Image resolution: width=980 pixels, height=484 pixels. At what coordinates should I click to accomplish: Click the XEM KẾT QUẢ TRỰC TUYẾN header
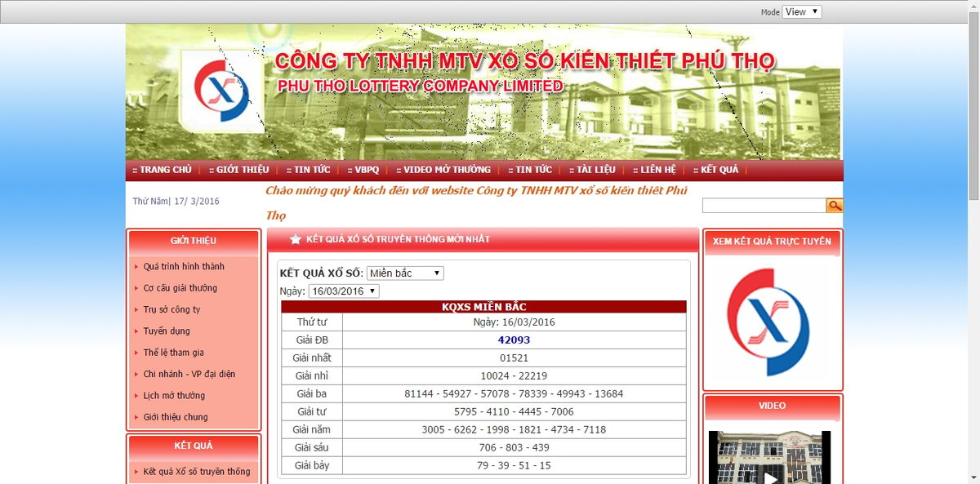[x=772, y=242]
